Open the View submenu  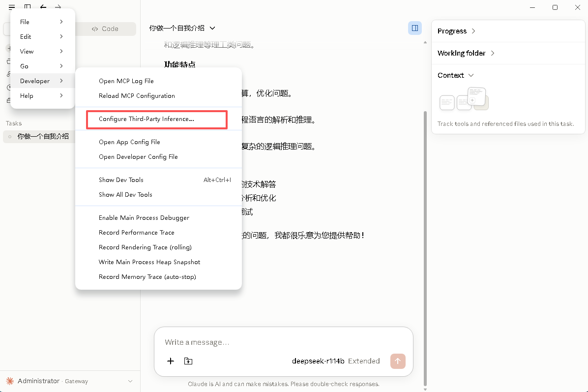(x=42, y=51)
